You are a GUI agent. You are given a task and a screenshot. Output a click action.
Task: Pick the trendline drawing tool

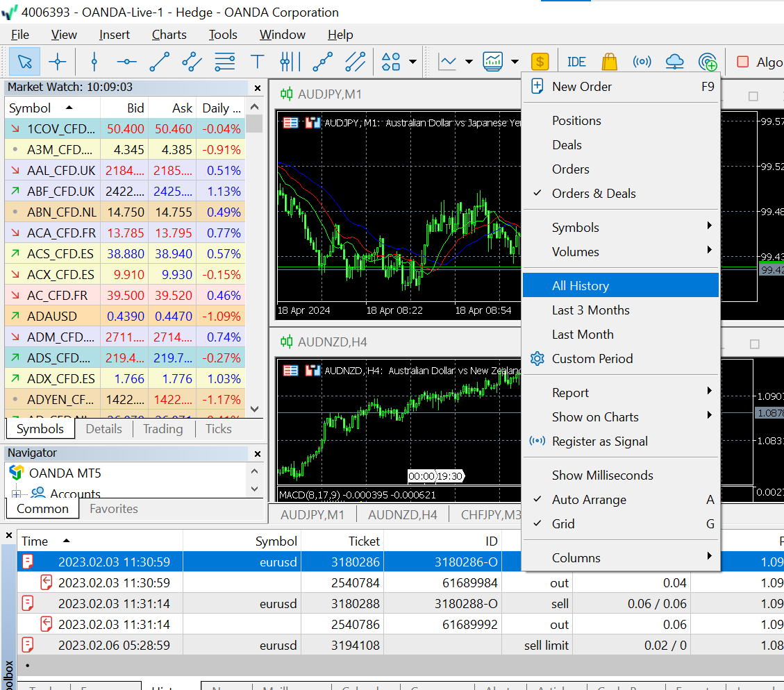[159, 62]
